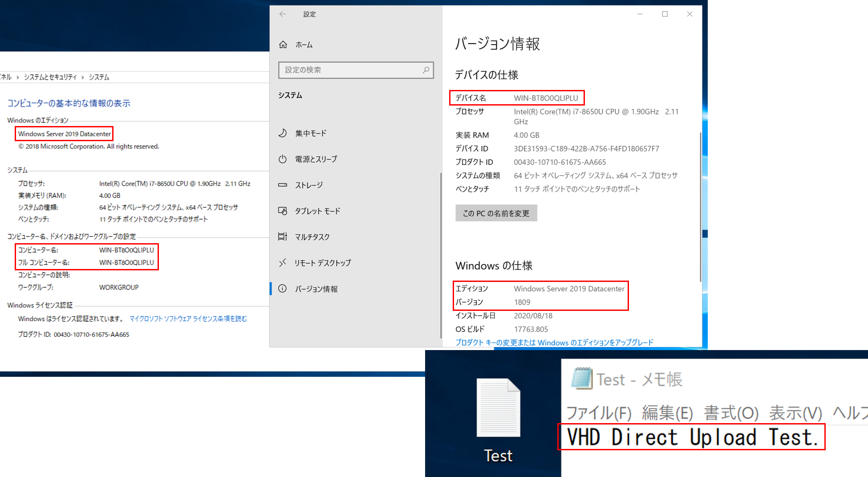Click the Home icon in settings sidebar
Screen dimensions: 868x477
pyautogui.click(x=283, y=45)
